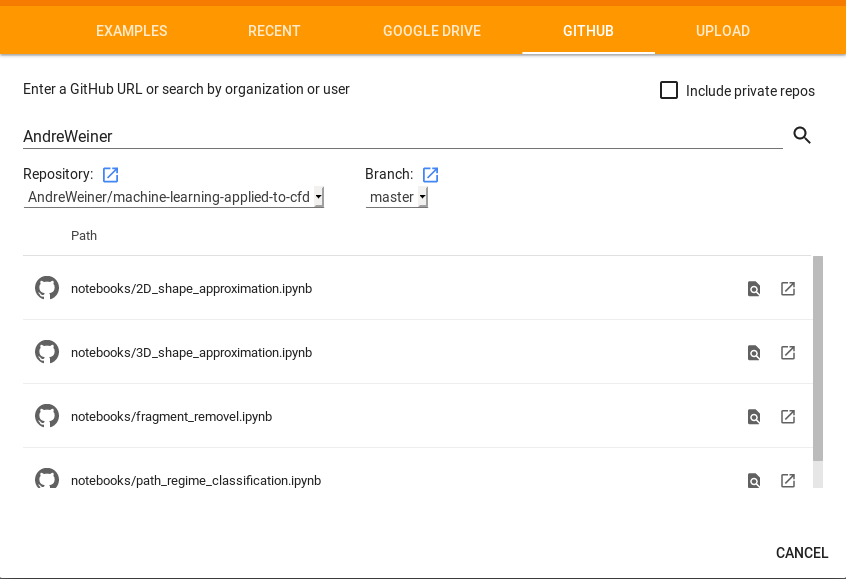Open 2D_shape_approximation.ipynb in new tab icon
The image size is (846, 579).
[788, 289]
